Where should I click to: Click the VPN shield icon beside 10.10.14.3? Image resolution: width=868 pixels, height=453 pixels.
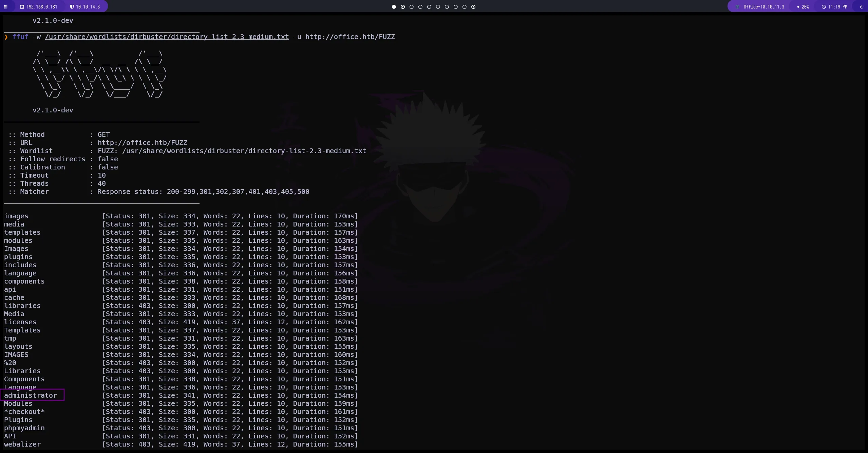tap(72, 7)
